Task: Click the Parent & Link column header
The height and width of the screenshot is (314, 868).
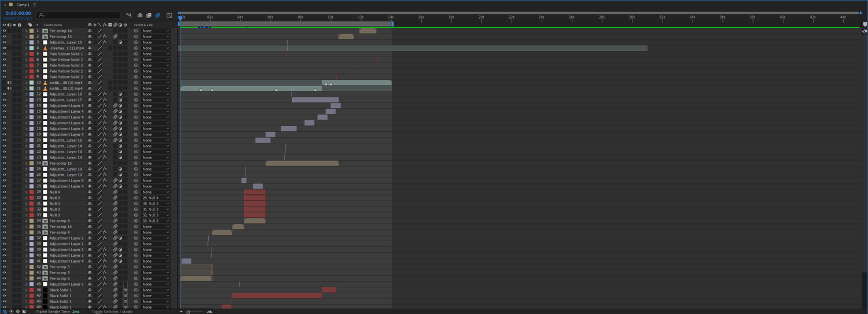Action: click(x=144, y=25)
